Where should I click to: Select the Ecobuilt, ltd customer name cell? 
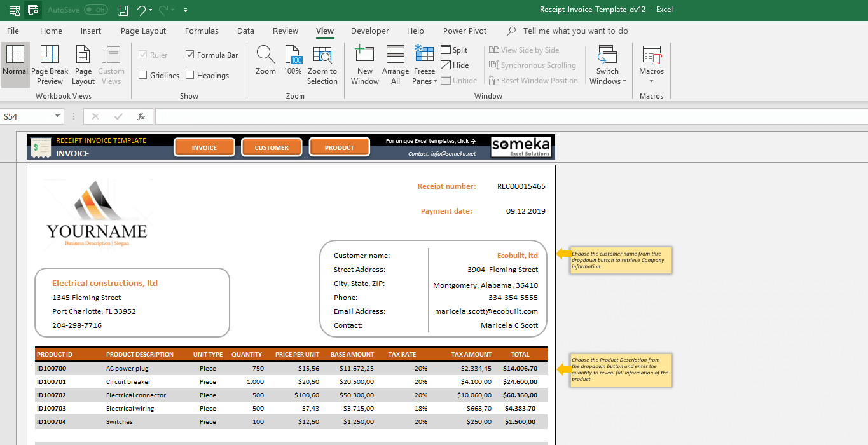[518, 256]
